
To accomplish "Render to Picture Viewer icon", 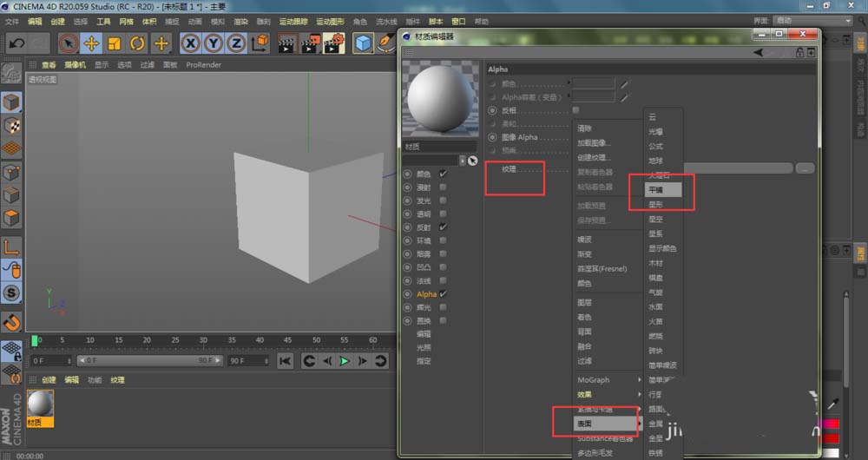I will pos(310,43).
